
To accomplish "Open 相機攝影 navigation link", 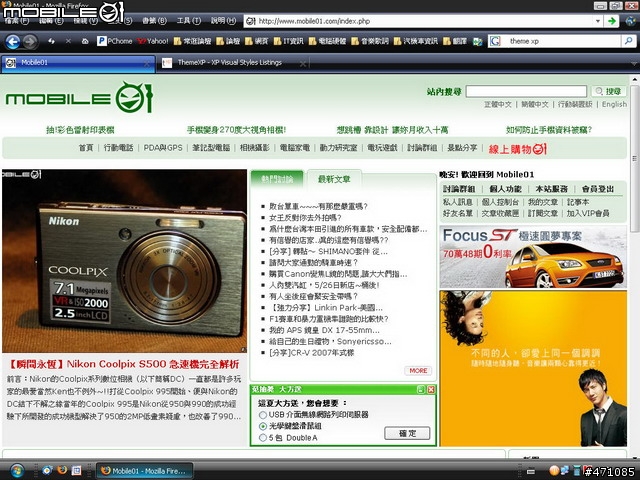I will pyautogui.click(x=254, y=148).
